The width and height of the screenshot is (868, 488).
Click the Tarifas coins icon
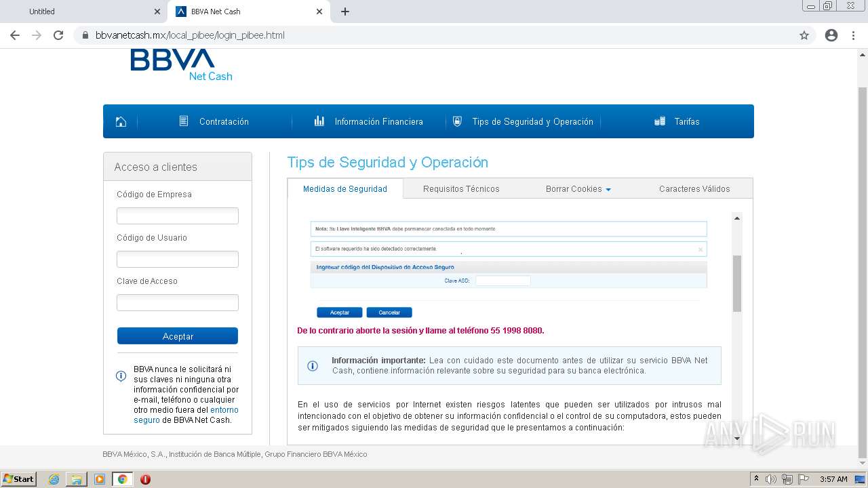659,121
